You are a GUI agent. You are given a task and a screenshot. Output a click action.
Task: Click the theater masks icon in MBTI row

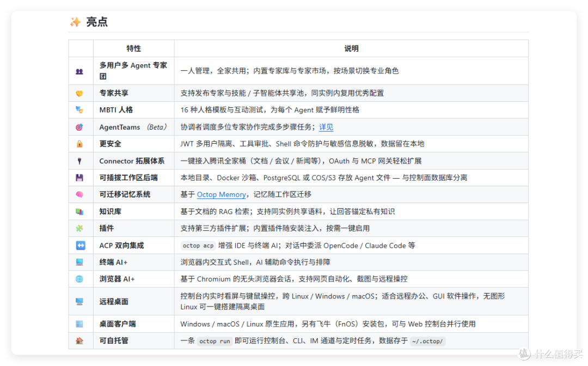point(79,110)
